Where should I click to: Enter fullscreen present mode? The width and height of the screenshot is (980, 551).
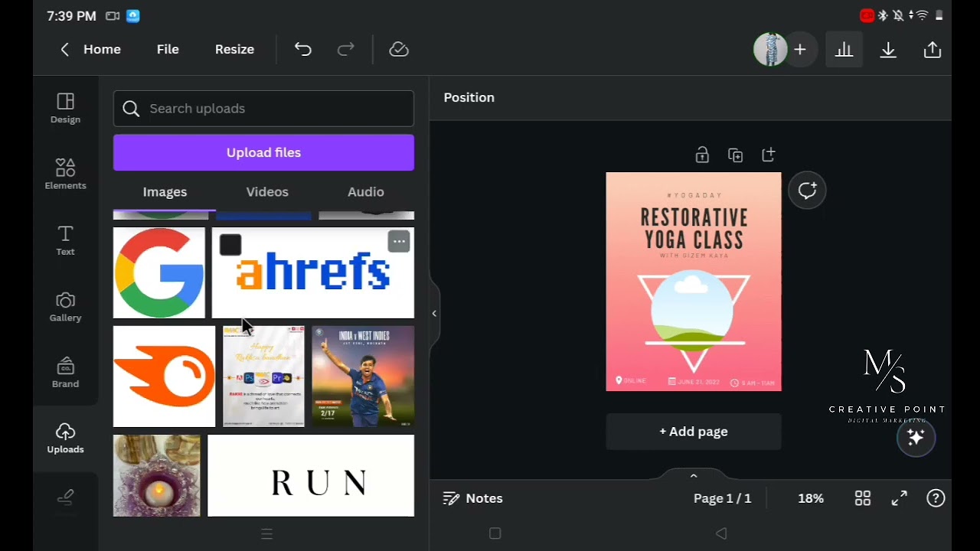[900, 498]
